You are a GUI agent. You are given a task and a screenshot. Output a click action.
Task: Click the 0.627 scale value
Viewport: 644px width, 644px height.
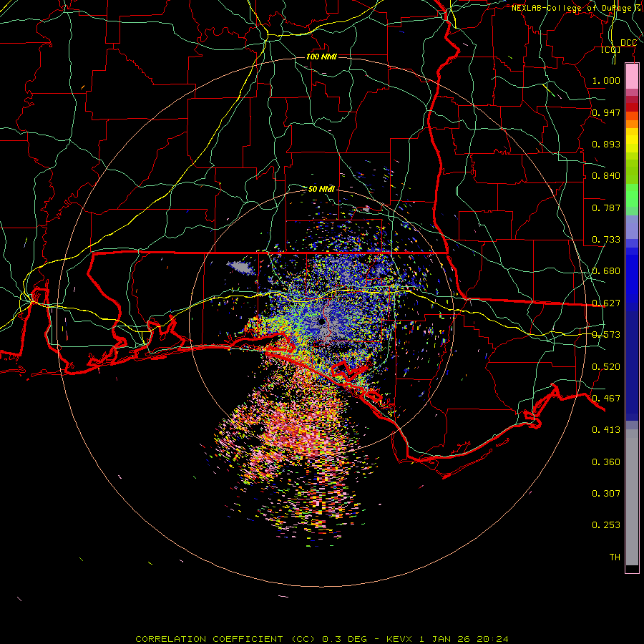[x=606, y=303]
